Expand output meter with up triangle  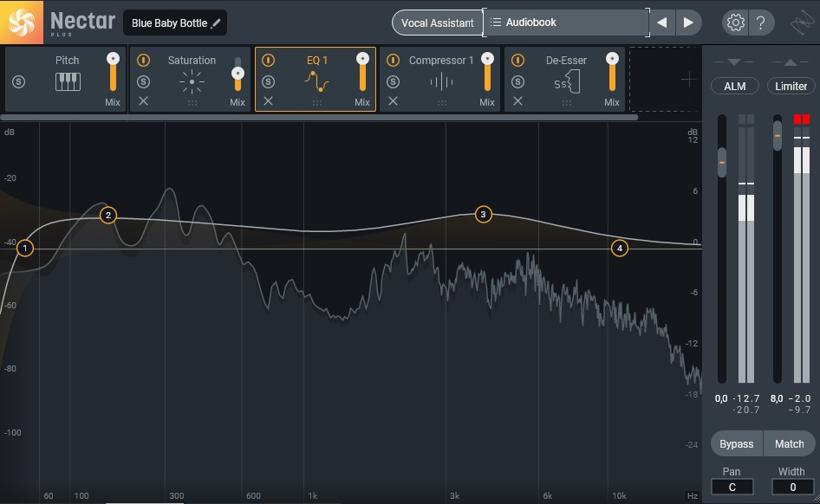pyautogui.click(x=791, y=62)
